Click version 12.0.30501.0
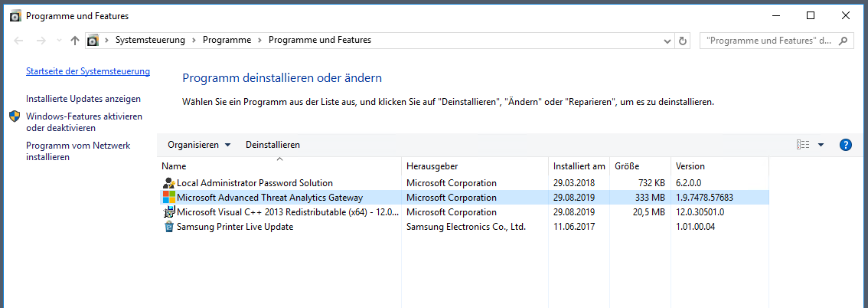This screenshot has width=868, height=308. point(700,212)
